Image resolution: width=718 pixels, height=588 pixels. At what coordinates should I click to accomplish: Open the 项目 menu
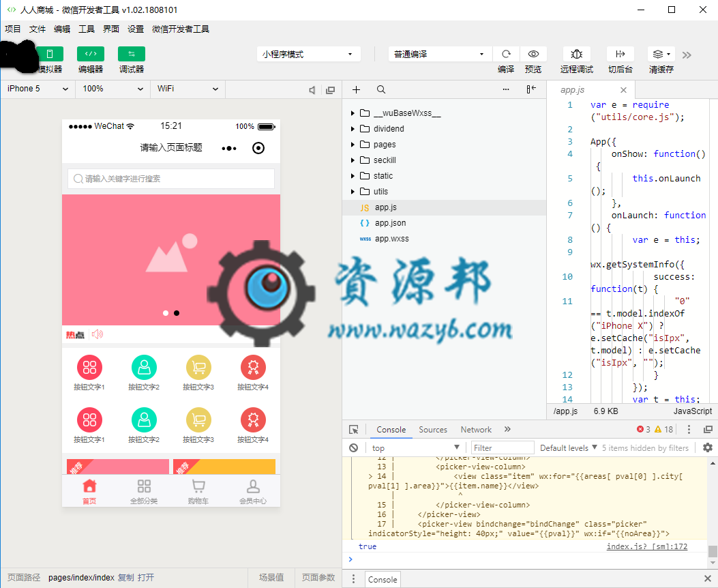tap(13, 29)
